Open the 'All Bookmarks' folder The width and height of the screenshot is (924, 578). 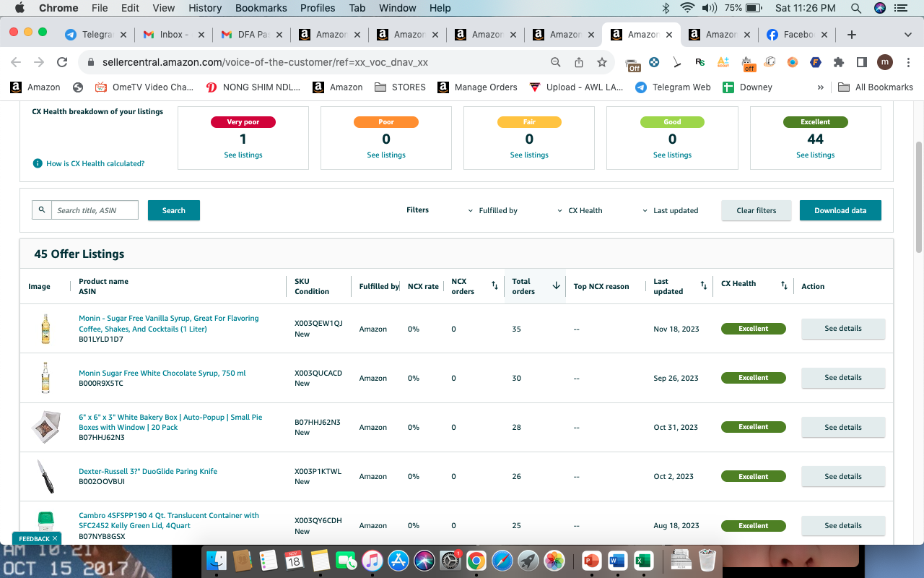pos(876,87)
